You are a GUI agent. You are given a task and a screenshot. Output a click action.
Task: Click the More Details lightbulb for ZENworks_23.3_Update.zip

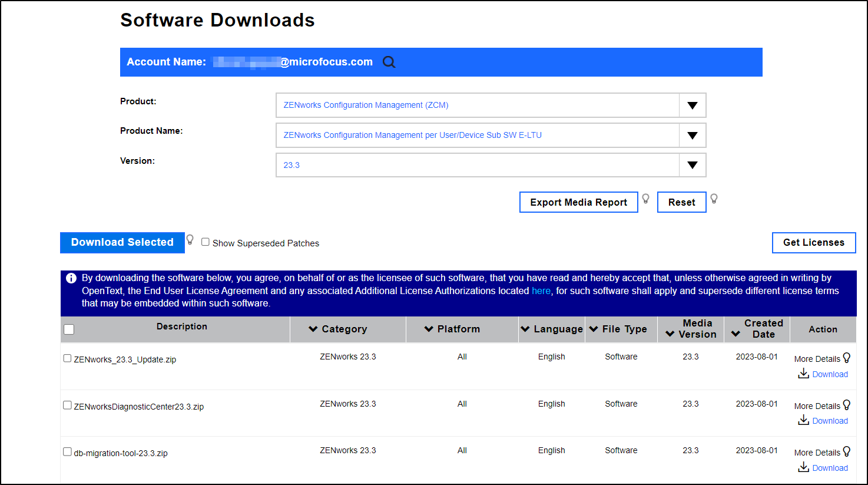tap(847, 358)
